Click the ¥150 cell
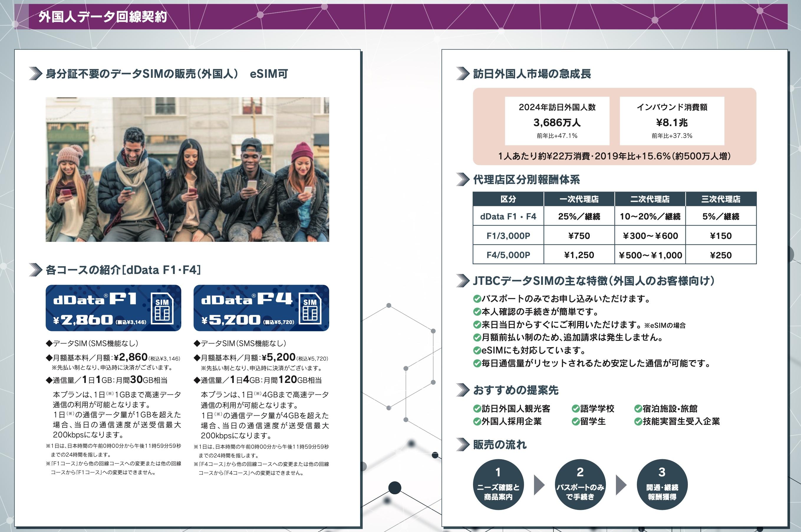801x532 pixels. point(721,235)
